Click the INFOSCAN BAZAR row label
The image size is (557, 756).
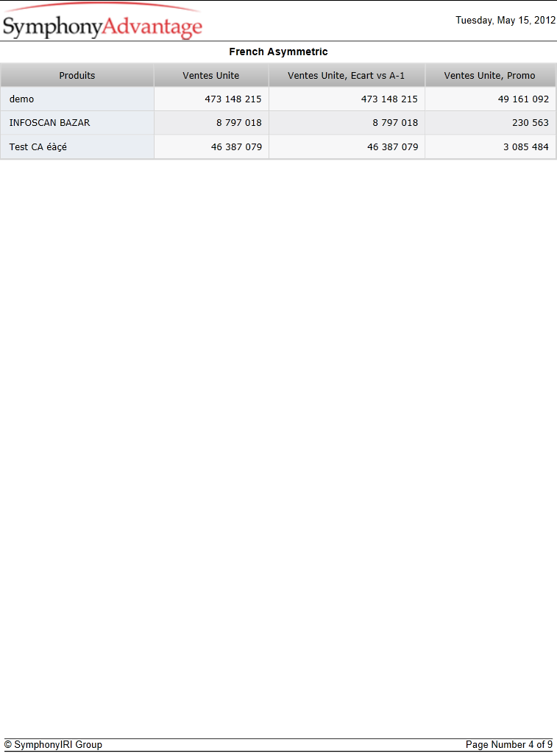coord(49,122)
